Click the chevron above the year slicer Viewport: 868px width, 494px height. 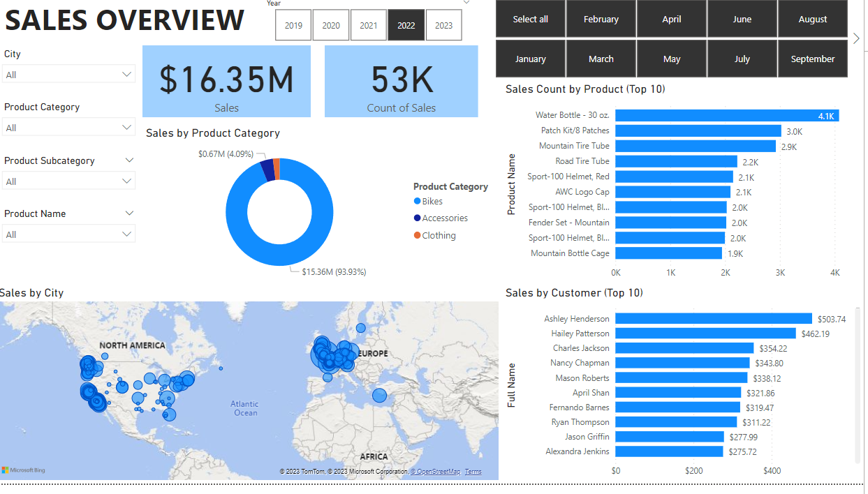(466, 3)
